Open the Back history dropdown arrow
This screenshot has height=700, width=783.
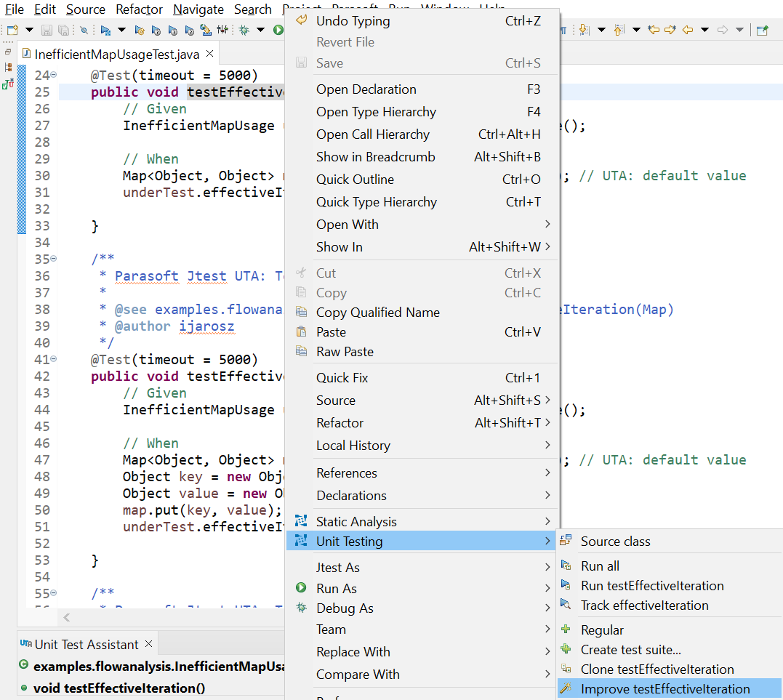tap(704, 30)
